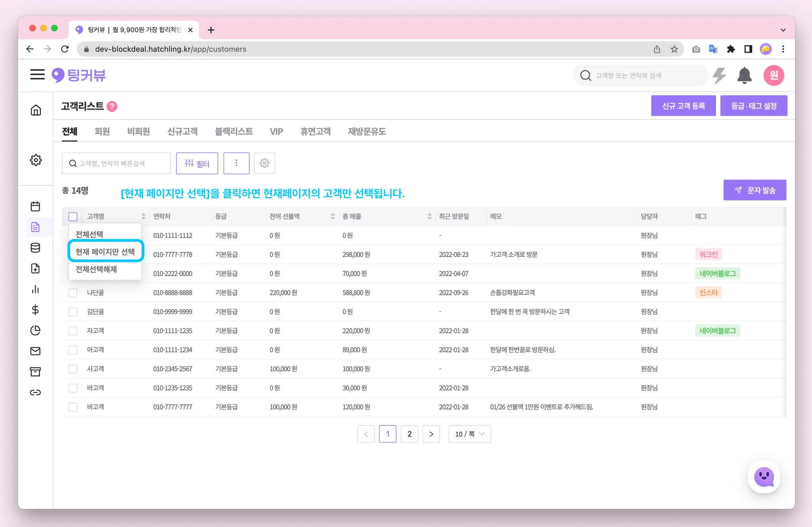The image size is (812, 527).
Task: Select 현재 페이지만 선택 menu item
Action: coord(105,252)
